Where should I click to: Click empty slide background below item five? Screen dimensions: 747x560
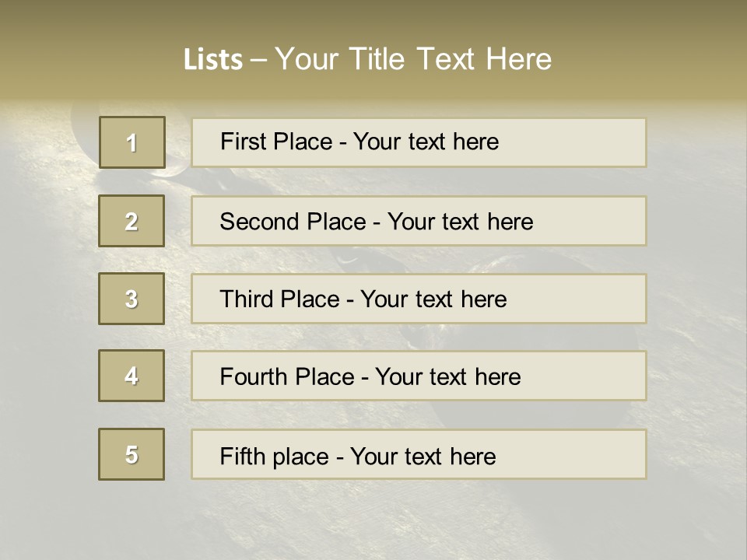pos(373,521)
